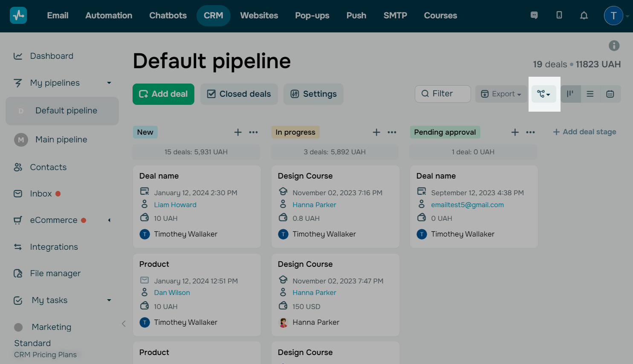This screenshot has width=633, height=364.
Task: Click the Filter search field
Action: click(442, 94)
